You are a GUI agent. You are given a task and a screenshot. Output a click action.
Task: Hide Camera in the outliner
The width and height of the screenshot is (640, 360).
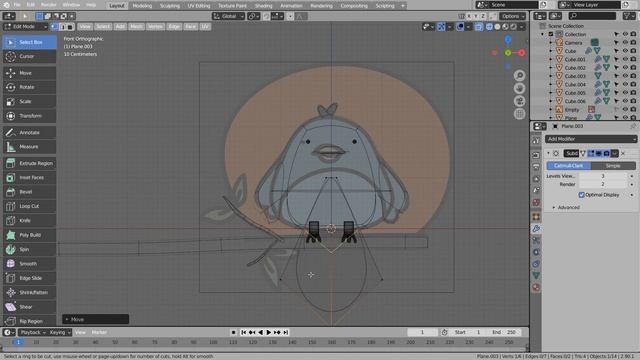(624, 42)
